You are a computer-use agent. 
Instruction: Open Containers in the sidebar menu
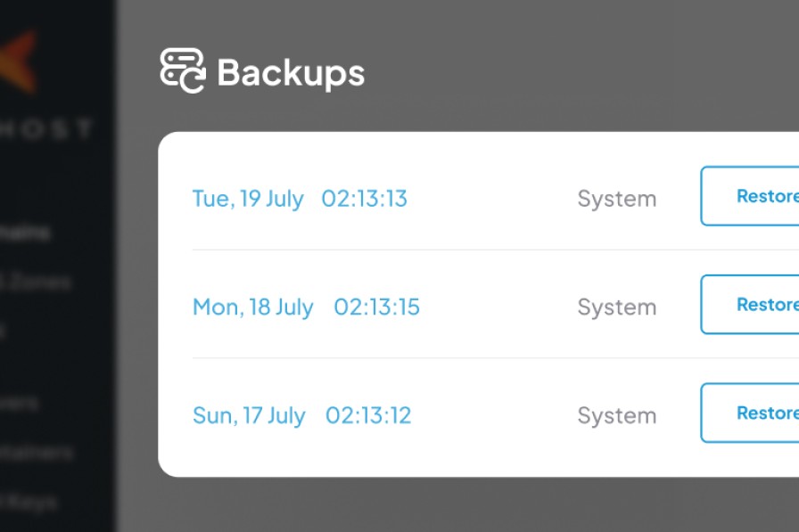coord(36,453)
